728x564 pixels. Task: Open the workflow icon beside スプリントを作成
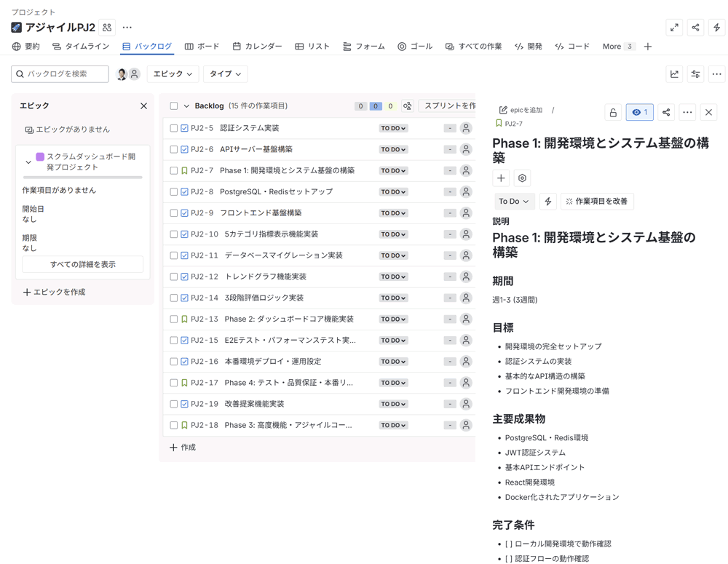click(408, 106)
